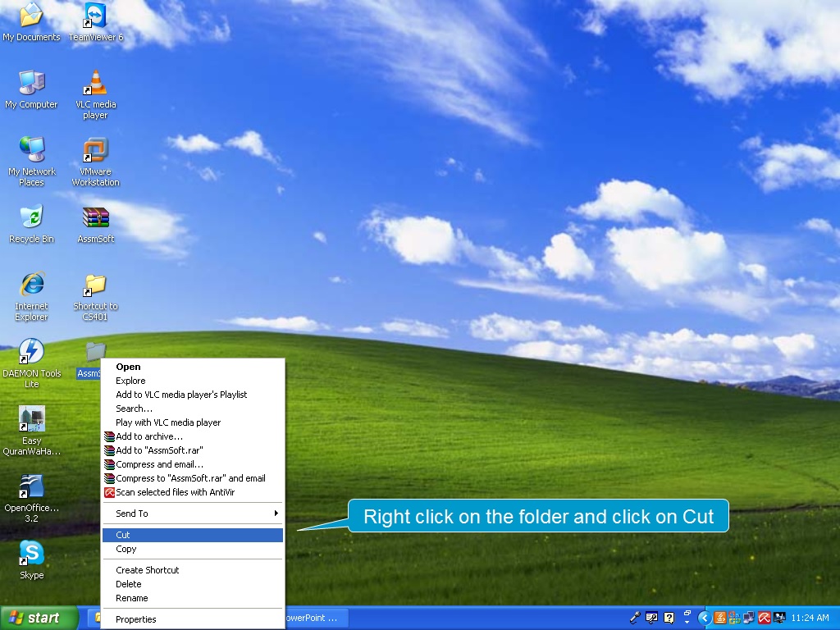Choose Delete from the context menu
Screen dimensions: 840x630
[x=192, y=584]
